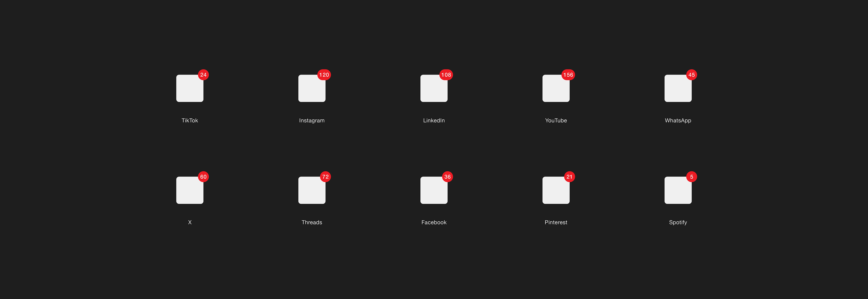The height and width of the screenshot is (299, 868).
Task: Click the 120 notification badge on Instagram
Action: pyautogui.click(x=324, y=75)
